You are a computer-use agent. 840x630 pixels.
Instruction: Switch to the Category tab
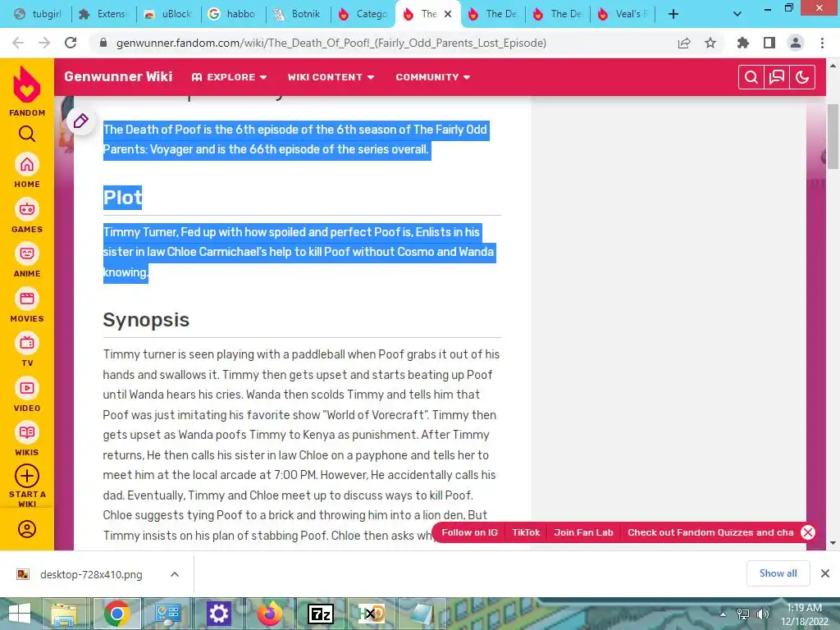[x=363, y=14]
